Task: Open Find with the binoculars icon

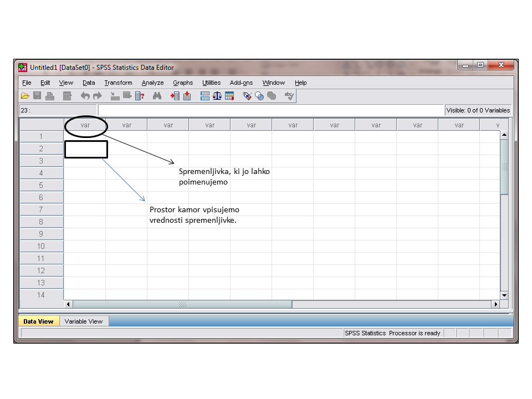Action: click(x=157, y=96)
